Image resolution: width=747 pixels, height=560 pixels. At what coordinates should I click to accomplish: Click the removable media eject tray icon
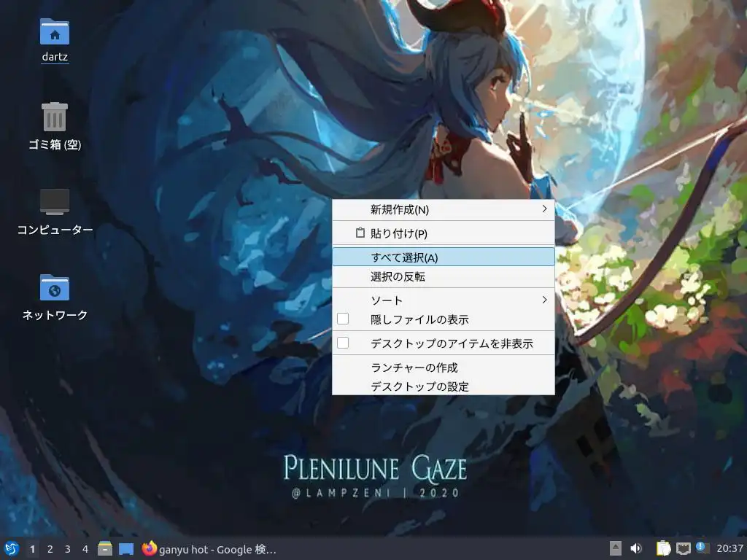tap(615, 548)
